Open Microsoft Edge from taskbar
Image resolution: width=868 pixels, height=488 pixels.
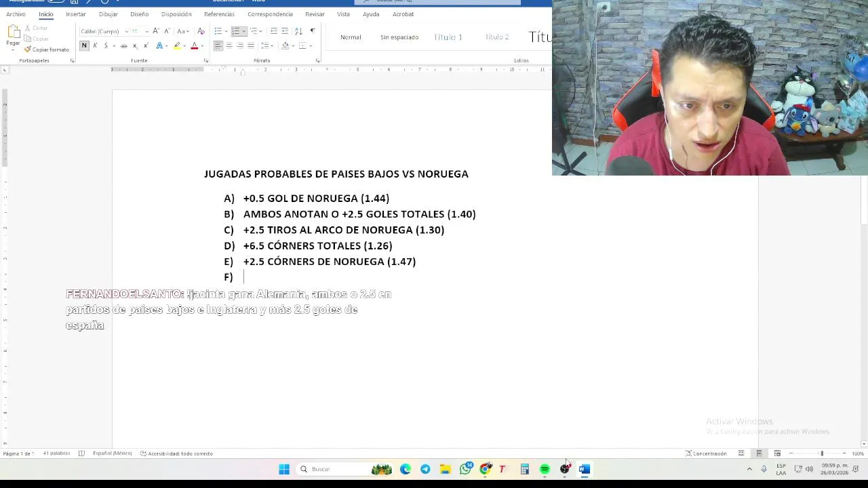click(405, 469)
